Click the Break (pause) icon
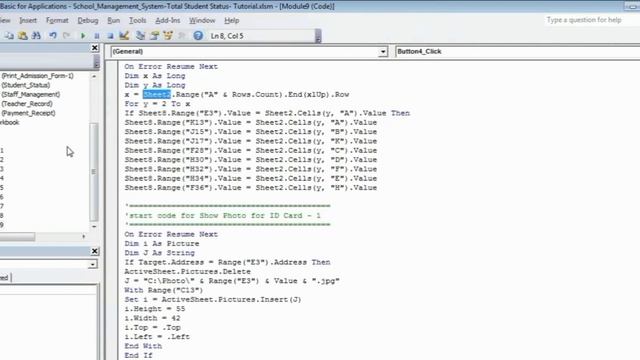The height and width of the screenshot is (360, 640). (97, 36)
